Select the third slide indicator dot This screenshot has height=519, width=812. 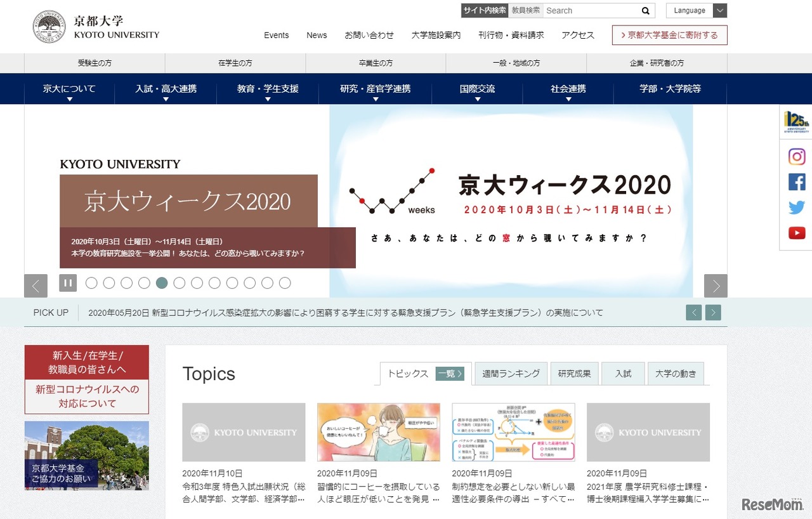tap(127, 283)
